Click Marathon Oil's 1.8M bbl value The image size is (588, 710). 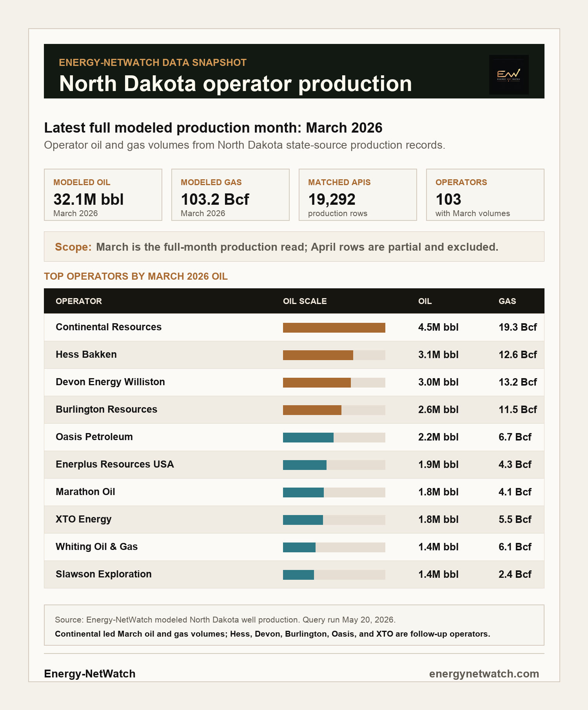pyautogui.click(x=438, y=492)
